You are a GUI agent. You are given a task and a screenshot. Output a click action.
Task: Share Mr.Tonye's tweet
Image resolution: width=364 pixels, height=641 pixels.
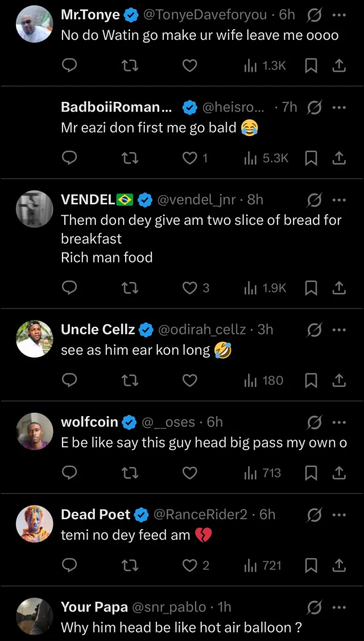tap(339, 66)
